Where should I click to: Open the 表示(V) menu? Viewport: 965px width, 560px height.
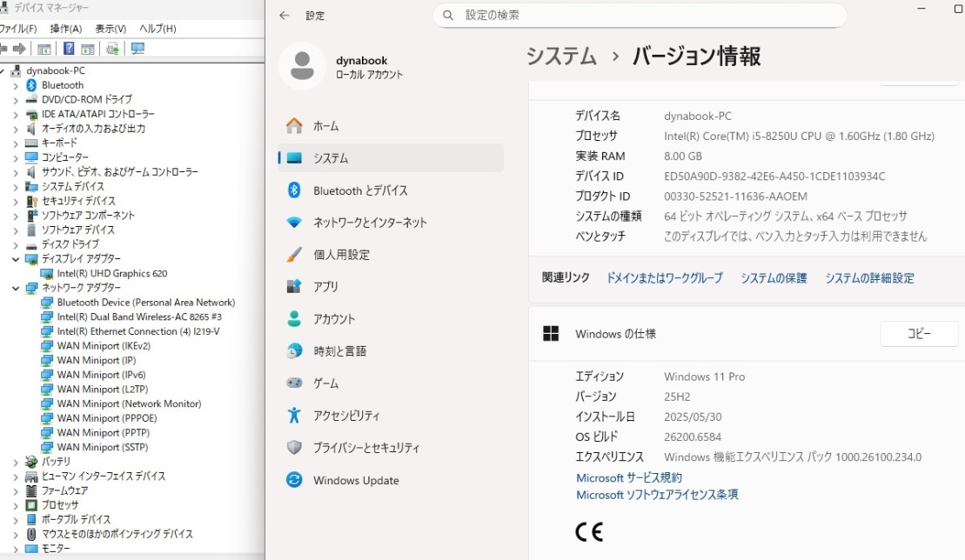tap(111, 29)
